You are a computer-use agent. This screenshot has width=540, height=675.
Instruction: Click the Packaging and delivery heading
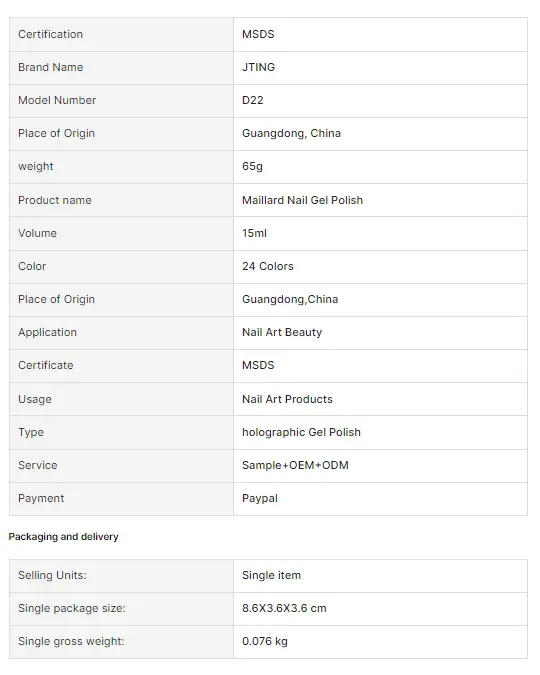point(63,537)
